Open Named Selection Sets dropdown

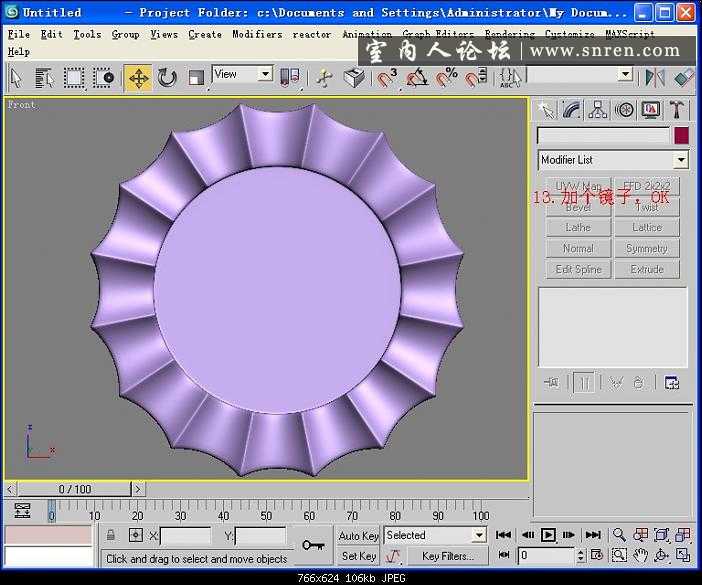coord(579,74)
